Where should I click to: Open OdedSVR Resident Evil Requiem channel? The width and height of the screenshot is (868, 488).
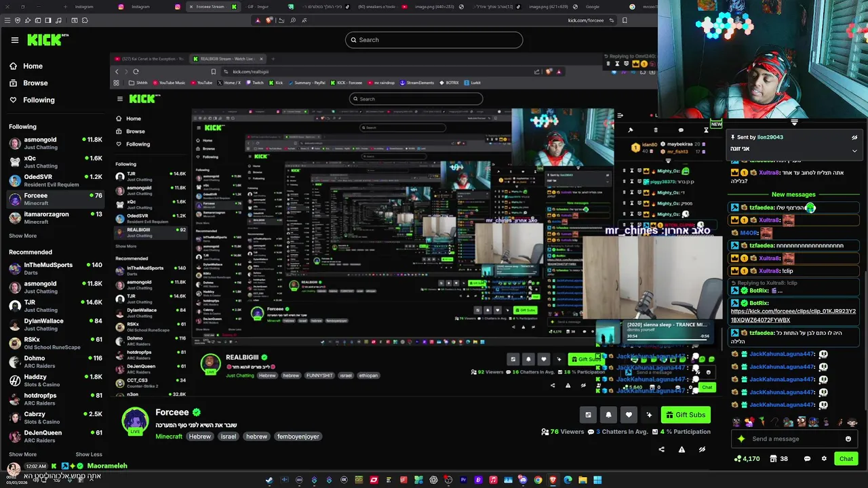pyautogui.click(x=54, y=180)
